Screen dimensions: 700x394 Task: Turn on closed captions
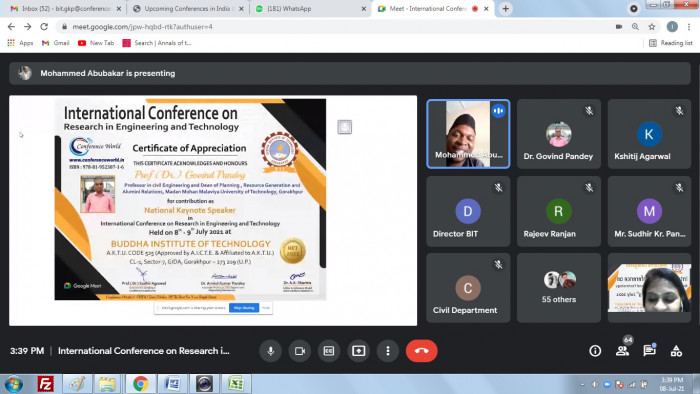coord(329,351)
